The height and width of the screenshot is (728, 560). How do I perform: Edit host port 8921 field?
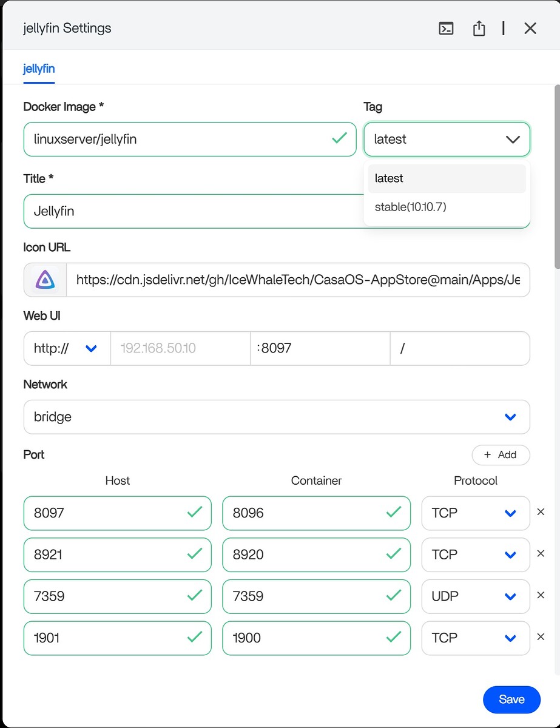coord(117,554)
